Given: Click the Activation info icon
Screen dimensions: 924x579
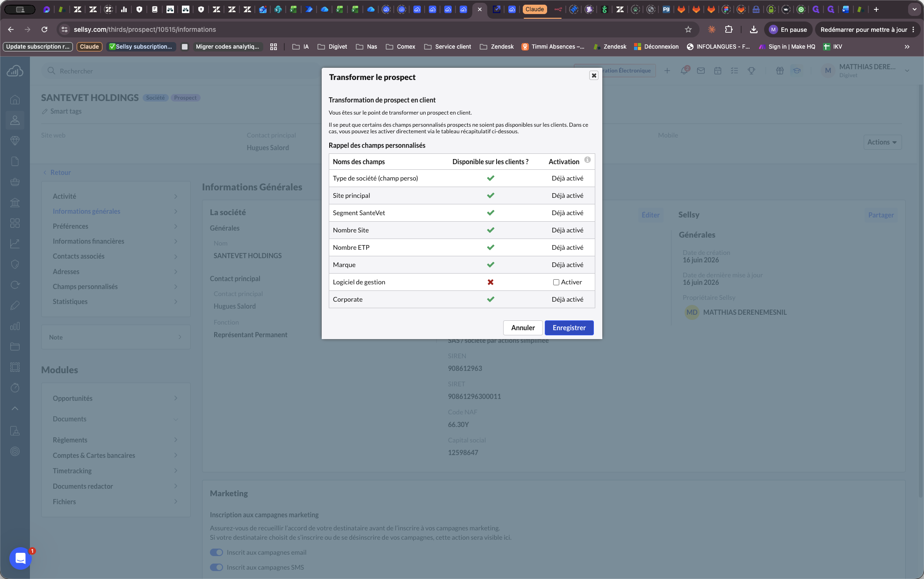Looking at the screenshot, I should pos(587,160).
